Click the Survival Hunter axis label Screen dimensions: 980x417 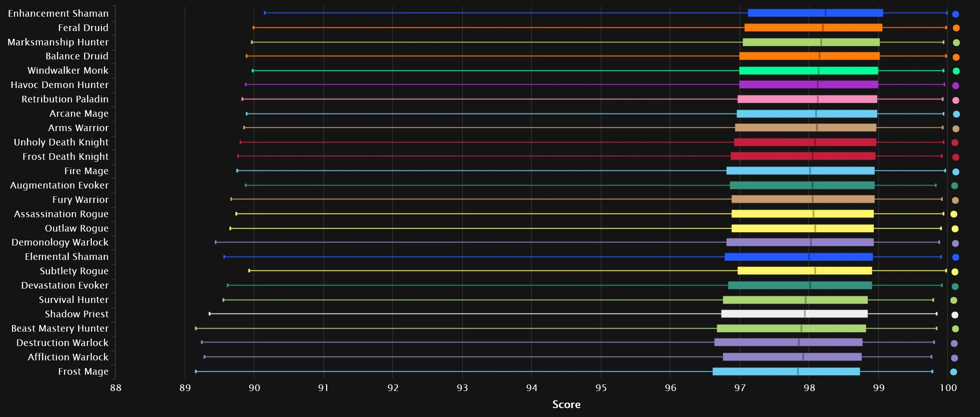74,300
